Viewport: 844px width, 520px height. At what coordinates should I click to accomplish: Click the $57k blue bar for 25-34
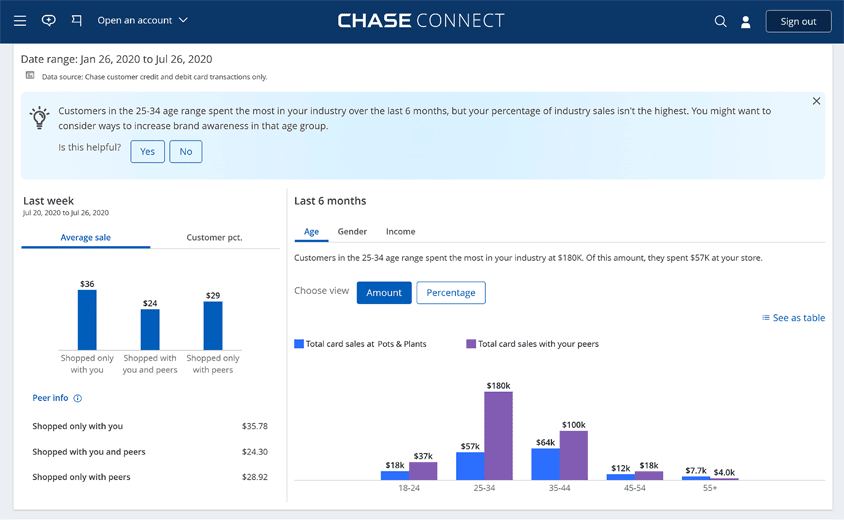[x=470, y=466]
